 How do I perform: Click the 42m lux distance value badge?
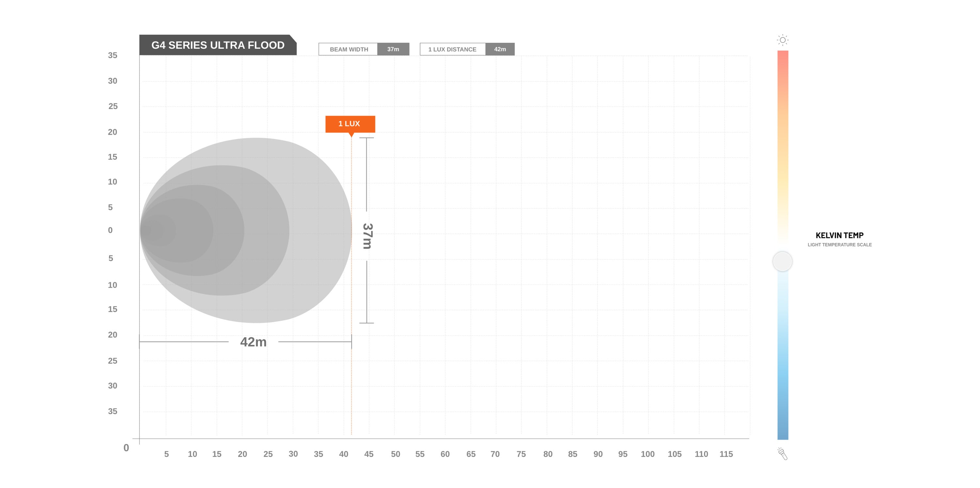pyautogui.click(x=500, y=49)
